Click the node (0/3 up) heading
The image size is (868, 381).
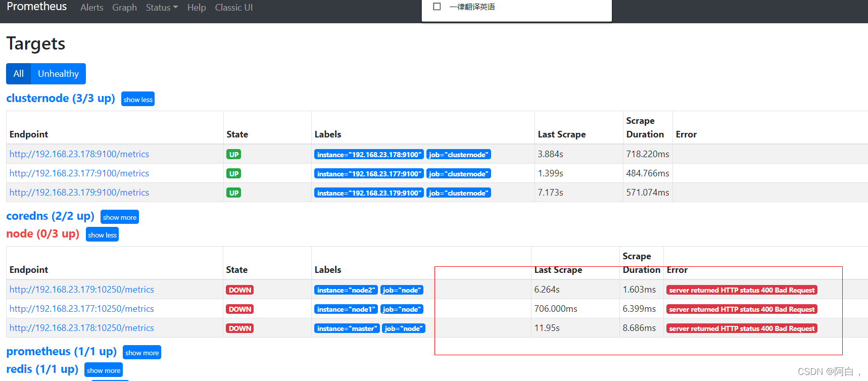click(x=42, y=233)
